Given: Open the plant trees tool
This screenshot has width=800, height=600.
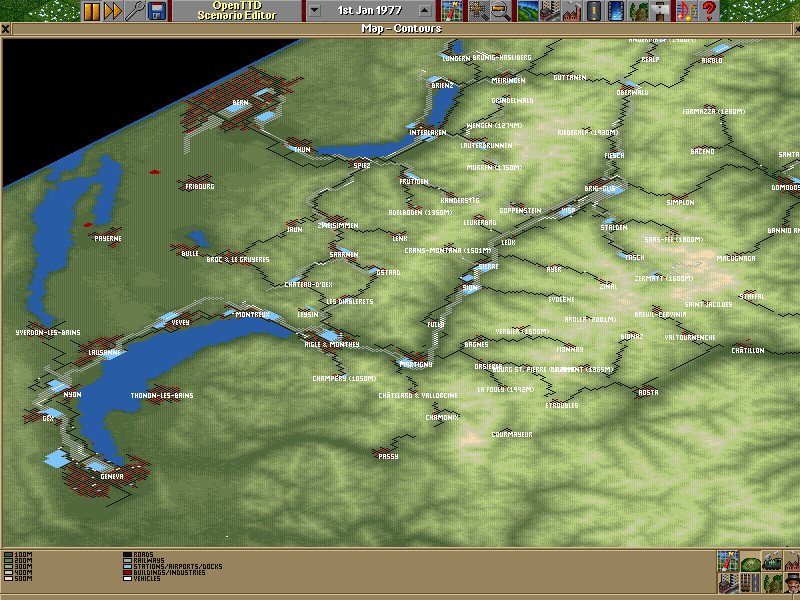Looking at the screenshot, I should 637,11.
